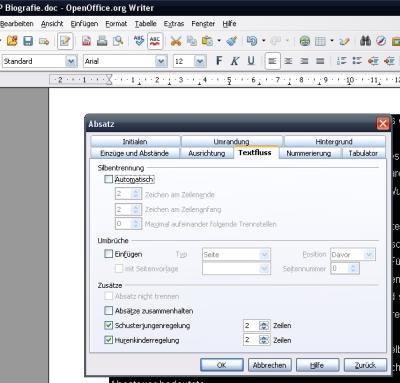The height and width of the screenshot is (383, 400).
Task: Run the spellcheck icon
Action: 139,41
